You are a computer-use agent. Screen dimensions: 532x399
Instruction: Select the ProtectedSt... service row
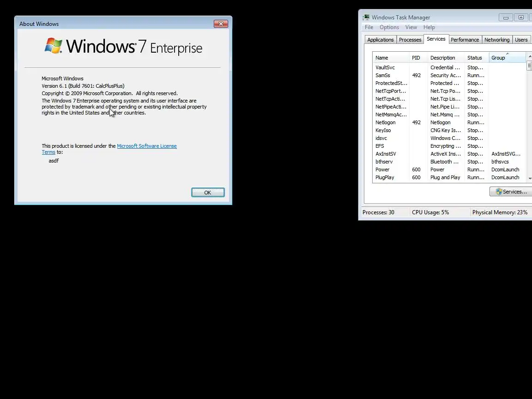pyautogui.click(x=449, y=83)
